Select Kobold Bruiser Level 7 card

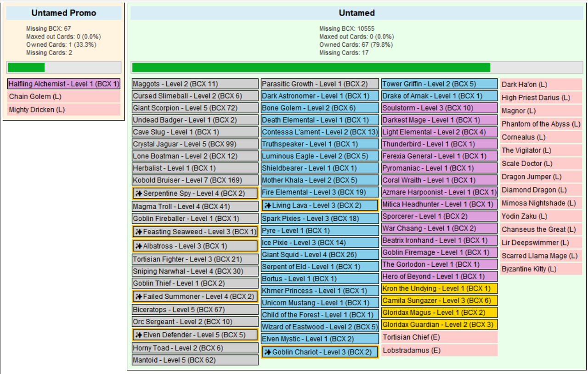pos(195,180)
